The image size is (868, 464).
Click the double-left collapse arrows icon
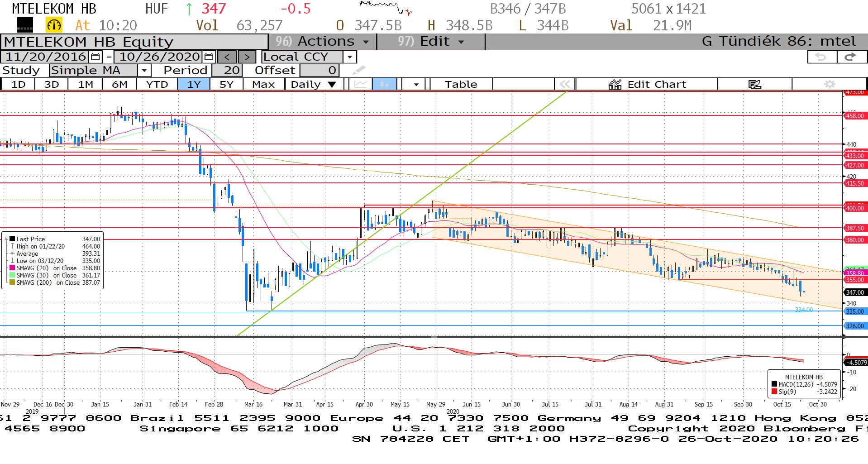[564, 84]
